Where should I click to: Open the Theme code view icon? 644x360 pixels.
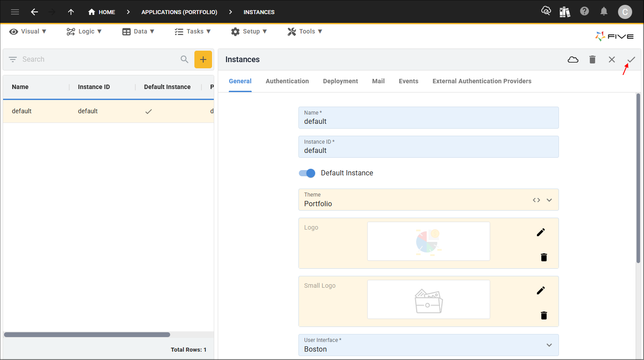click(x=536, y=200)
